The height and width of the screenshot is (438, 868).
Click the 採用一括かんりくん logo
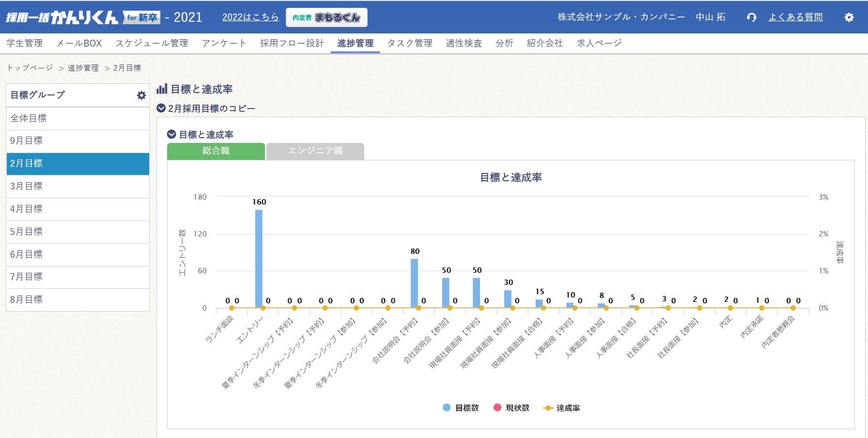pyautogui.click(x=83, y=17)
